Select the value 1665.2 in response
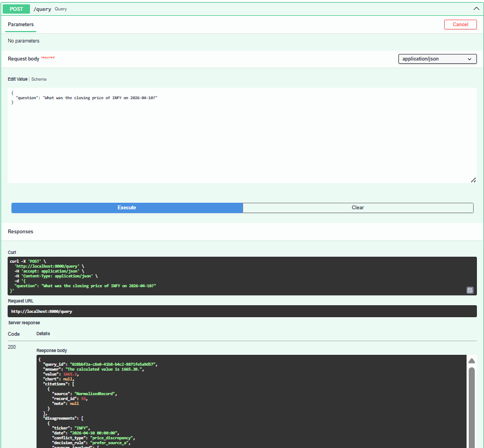 tap(70, 374)
